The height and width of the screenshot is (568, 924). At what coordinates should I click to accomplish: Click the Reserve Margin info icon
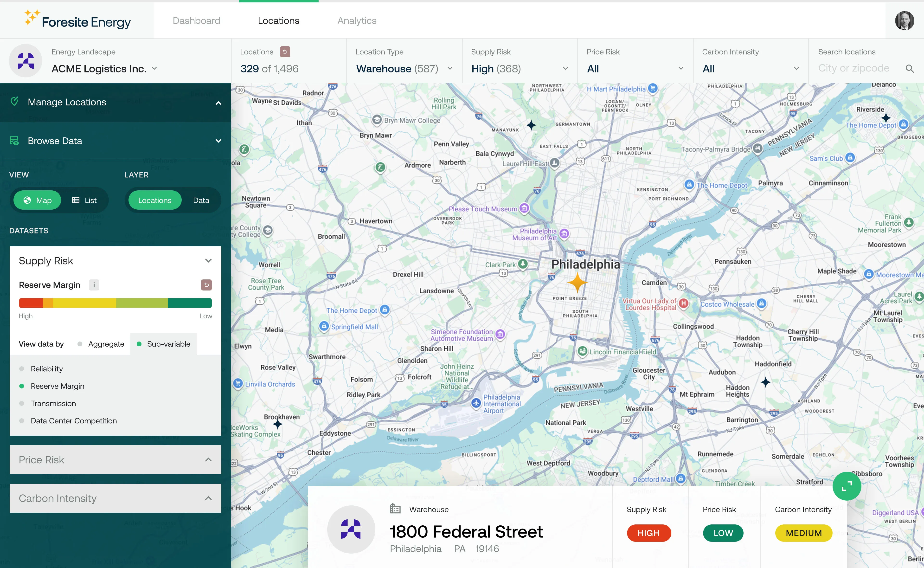pos(94,285)
